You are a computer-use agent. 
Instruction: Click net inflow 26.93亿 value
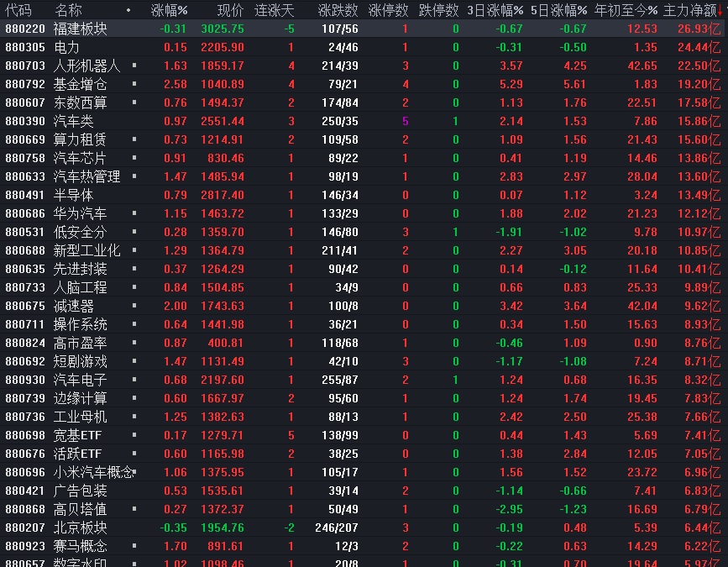click(x=699, y=29)
